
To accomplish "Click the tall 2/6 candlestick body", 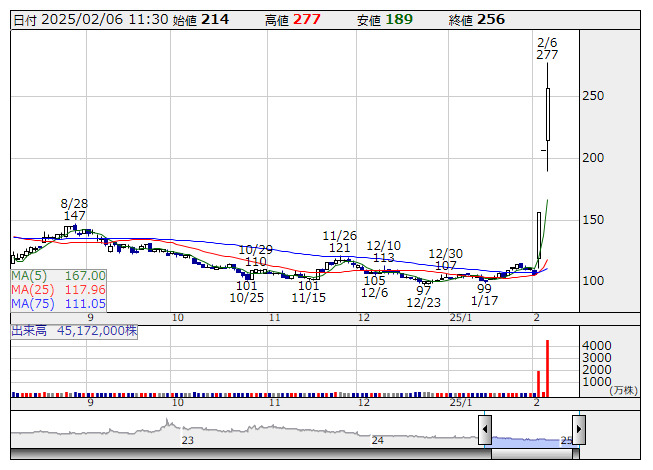I will coord(548,114).
